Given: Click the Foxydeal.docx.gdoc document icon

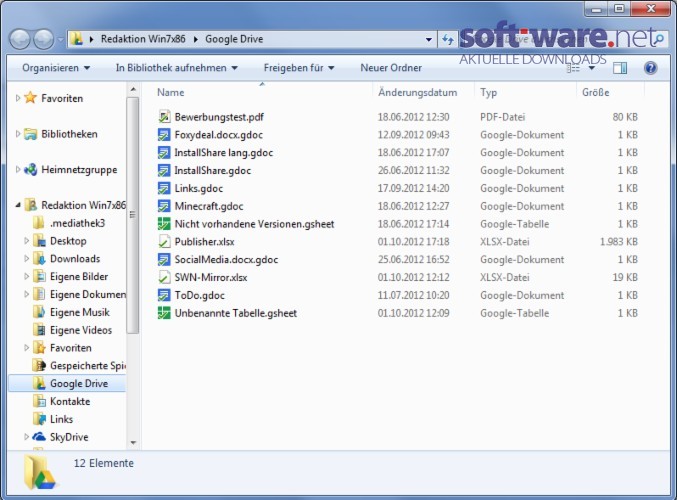Looking at the screenshot, I should pyautogui.click(x=164, y=135).
